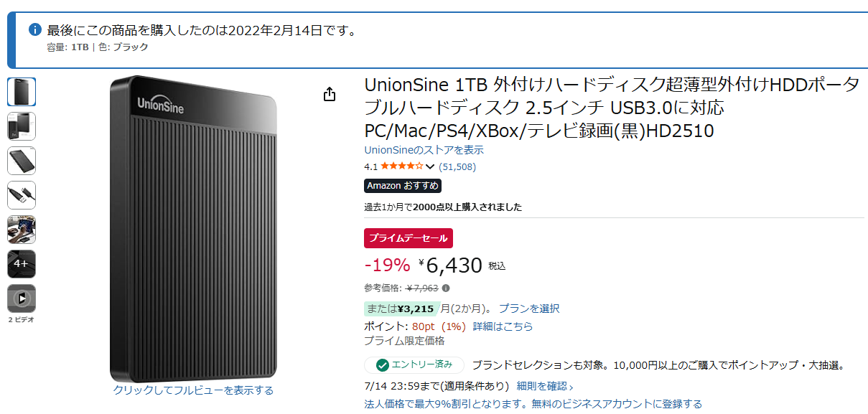Select the third thumbnail of drive angle

(22, 161)
